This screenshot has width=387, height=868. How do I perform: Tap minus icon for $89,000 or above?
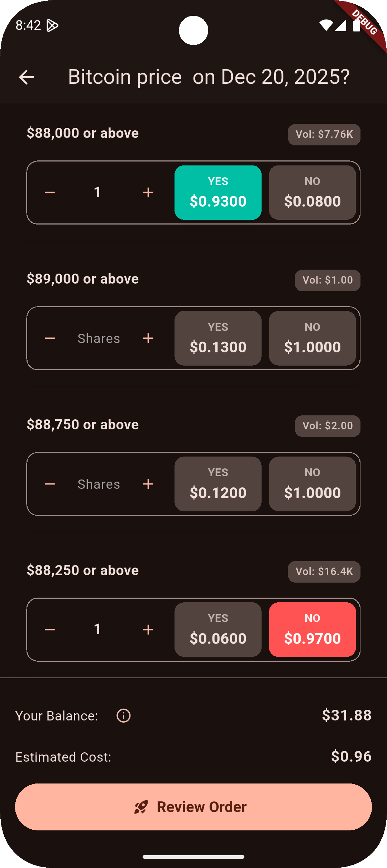tap(50, 338)
